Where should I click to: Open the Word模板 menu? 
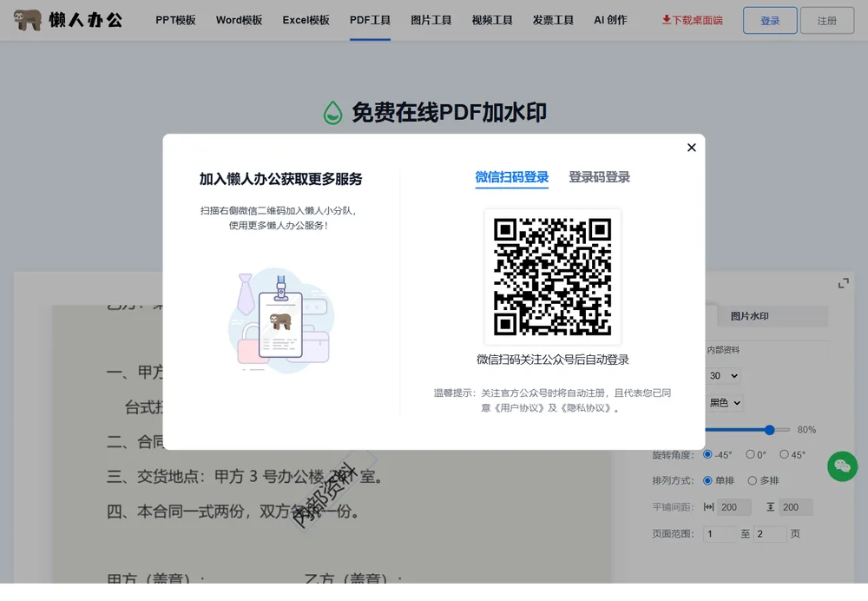240,20
